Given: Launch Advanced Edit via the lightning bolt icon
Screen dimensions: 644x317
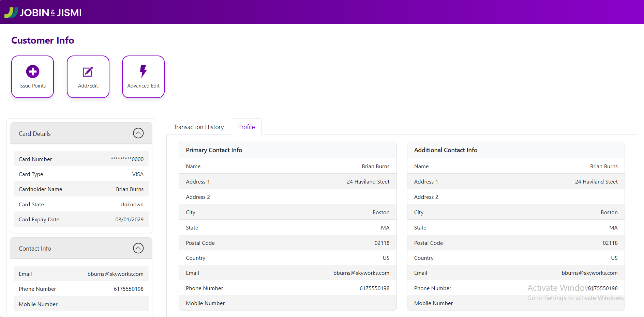Looking at the screenshot, I should pos(143,71).
